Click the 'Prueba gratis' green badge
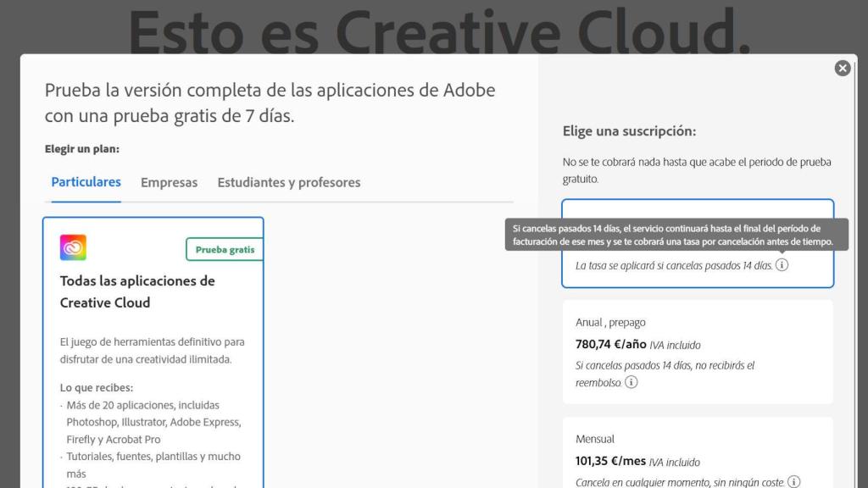The width and height of the screenshot is (868, 488). point(225,249)
